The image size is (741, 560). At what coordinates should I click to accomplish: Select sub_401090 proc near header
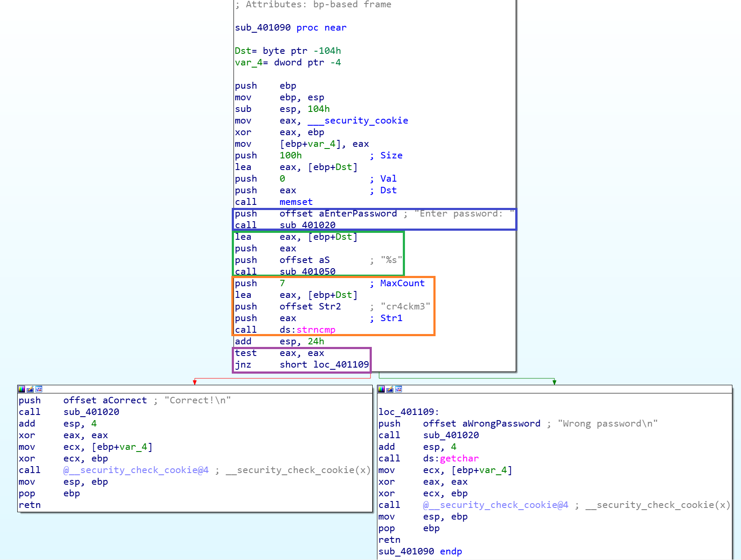coord(290,28)
